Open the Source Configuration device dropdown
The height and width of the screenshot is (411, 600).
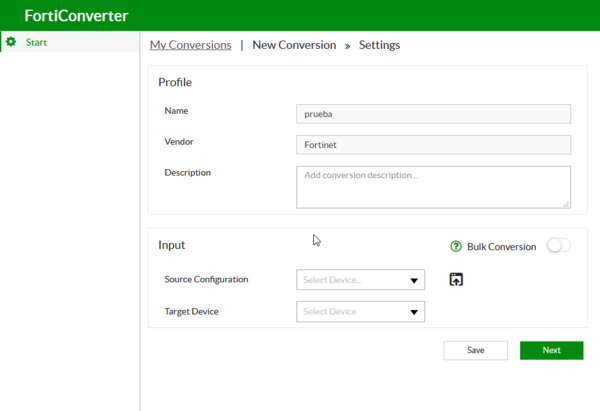click(360, 281)
